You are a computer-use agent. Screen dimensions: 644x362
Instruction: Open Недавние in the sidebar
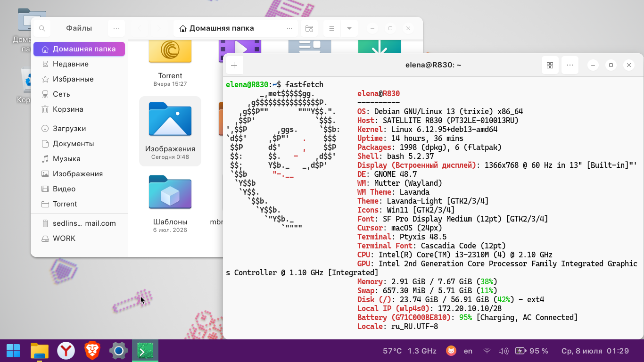click(79, 64)
